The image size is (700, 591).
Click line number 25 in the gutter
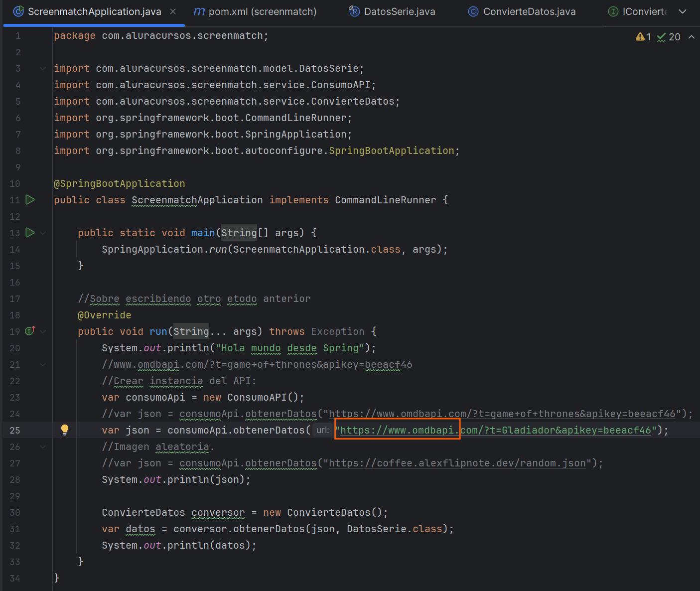15,430
